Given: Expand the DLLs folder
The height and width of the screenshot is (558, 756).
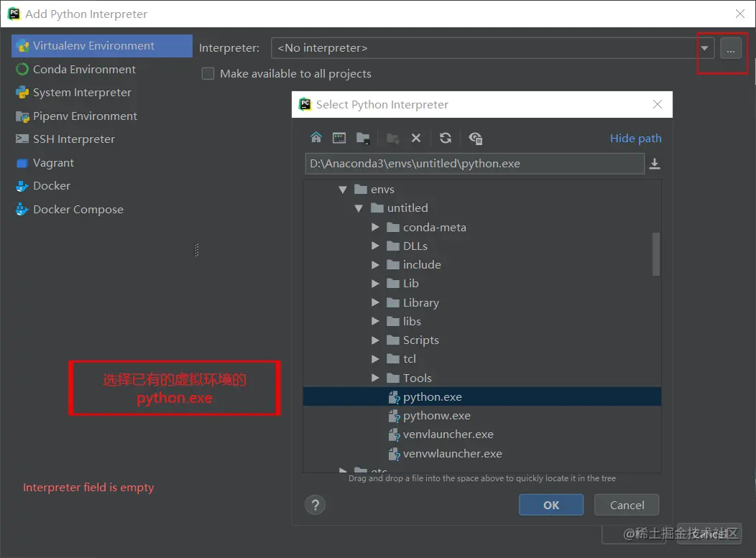Looking at the screenshot, I should tap(375, 246).
